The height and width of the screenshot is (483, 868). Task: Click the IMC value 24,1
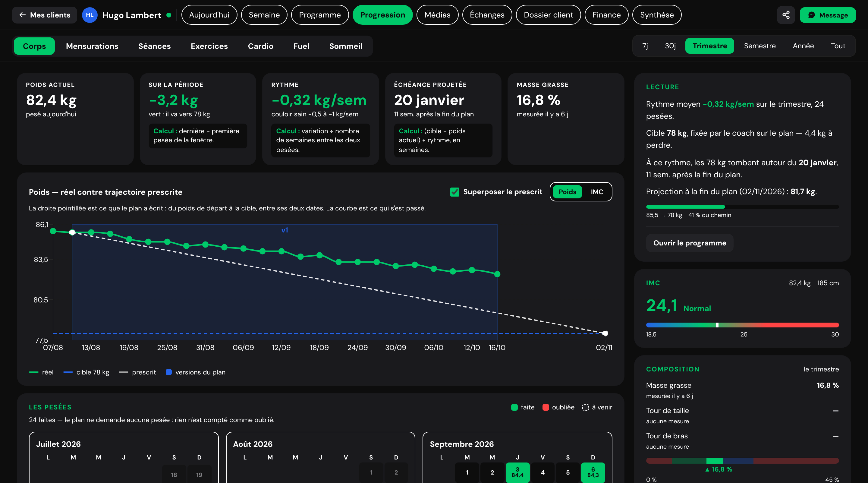pyautogui.click(x=662, y=306)
